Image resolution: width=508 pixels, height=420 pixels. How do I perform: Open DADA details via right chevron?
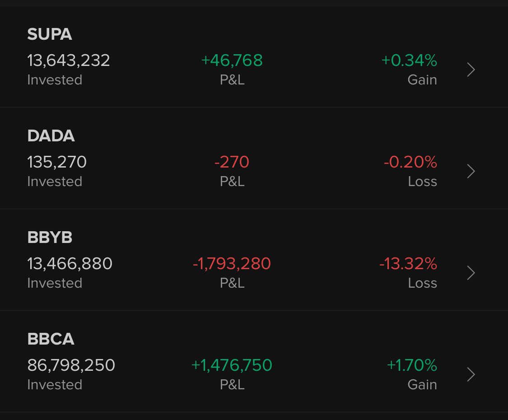[x=471, y=172]
